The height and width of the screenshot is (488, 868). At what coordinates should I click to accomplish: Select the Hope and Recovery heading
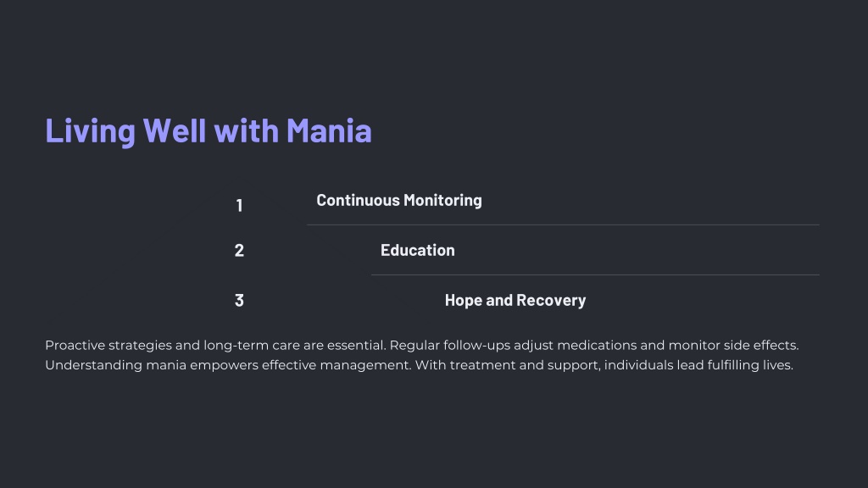click(x=515, y=301)
